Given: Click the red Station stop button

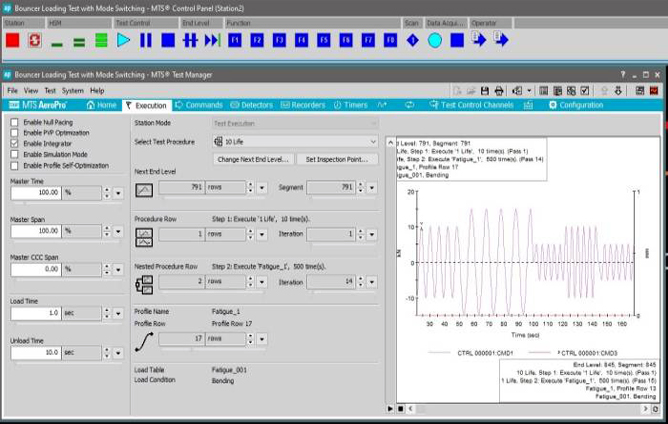Looking at the screenshot, I should 13,41.
